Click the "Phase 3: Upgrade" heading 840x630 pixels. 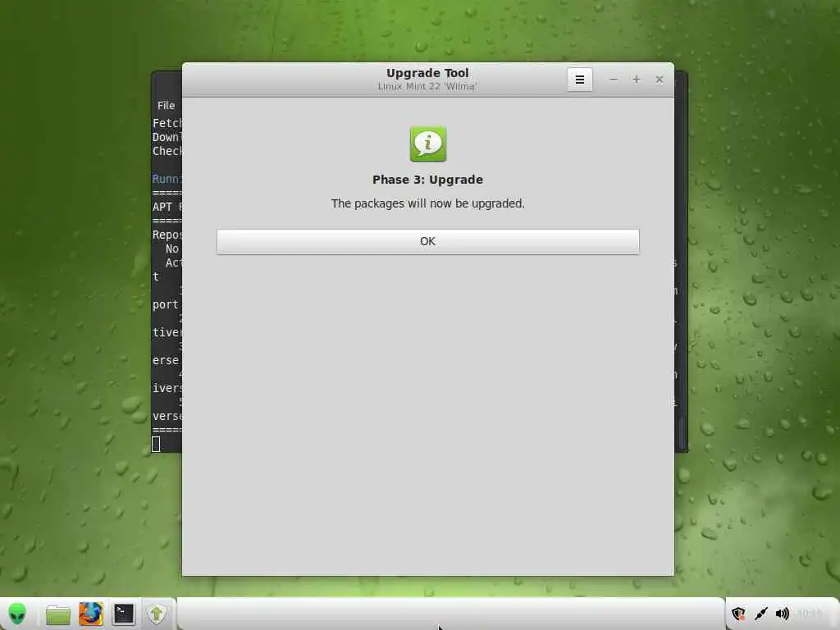(x=427, y=180)
